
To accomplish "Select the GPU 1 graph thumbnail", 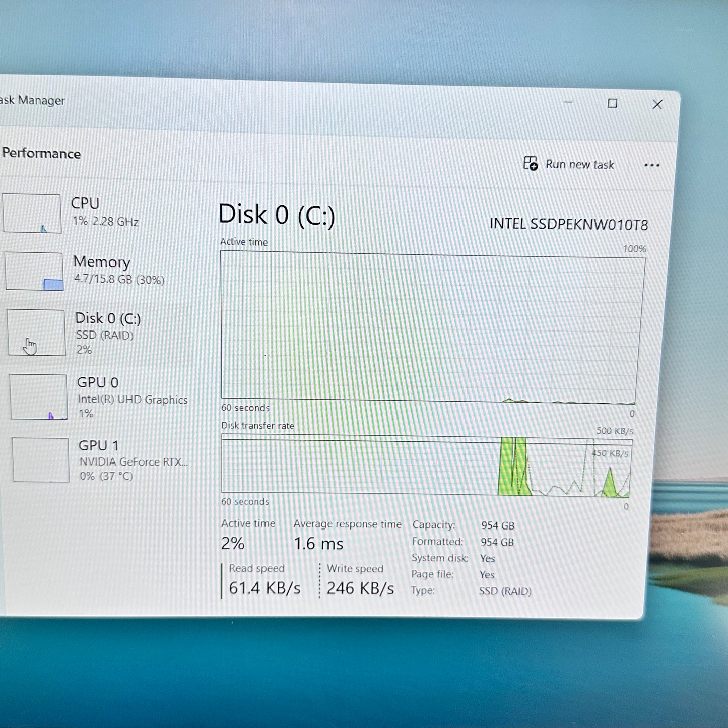I will tap(41, 460).
